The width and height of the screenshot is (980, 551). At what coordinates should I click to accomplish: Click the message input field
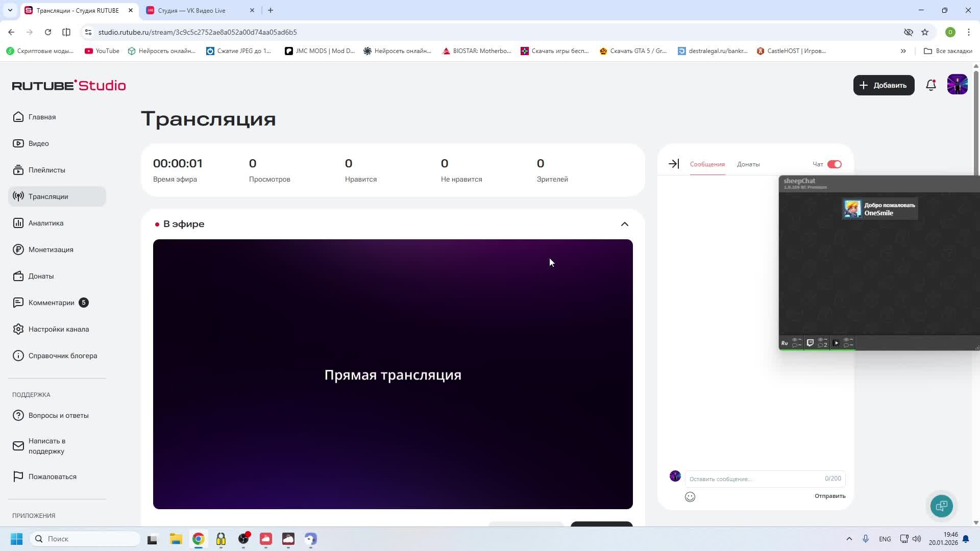[x=753, y=479]
